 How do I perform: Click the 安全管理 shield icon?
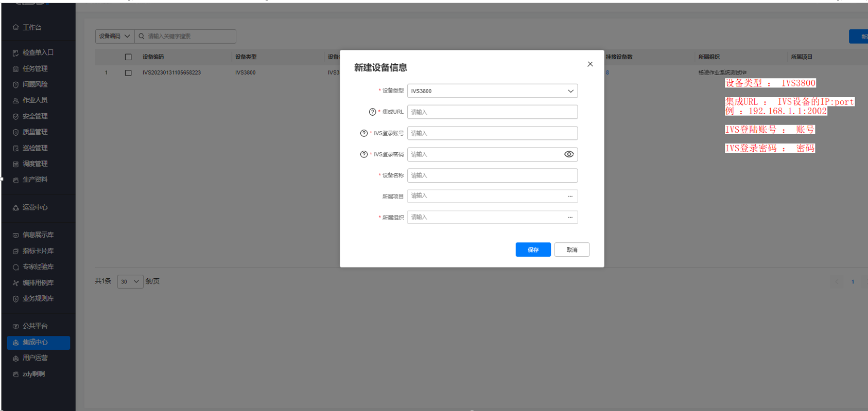point(15,117)
